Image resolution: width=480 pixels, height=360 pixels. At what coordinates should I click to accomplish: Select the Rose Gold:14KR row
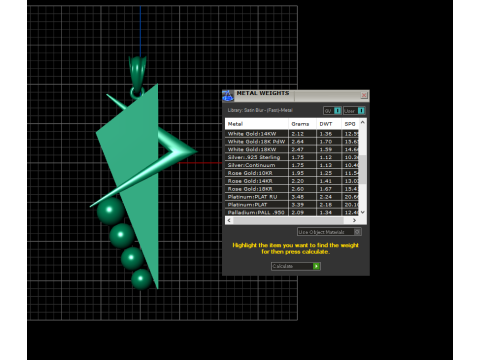pyautogui.click(x=292, y=181)
